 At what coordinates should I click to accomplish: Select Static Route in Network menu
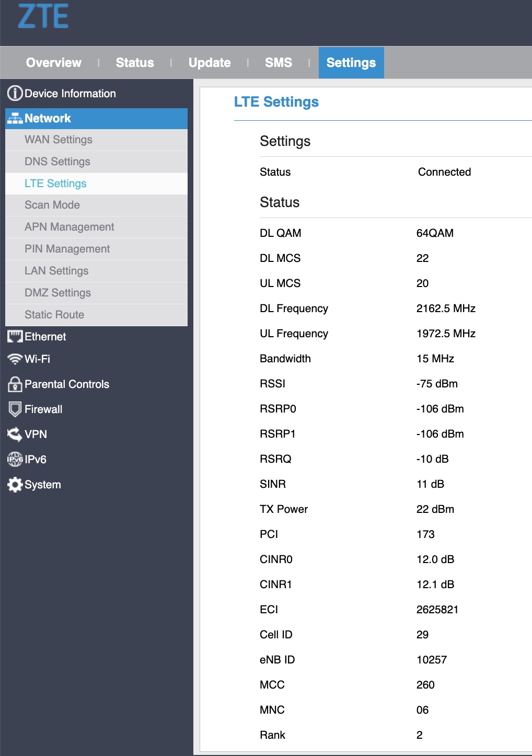tap(54, 315)
